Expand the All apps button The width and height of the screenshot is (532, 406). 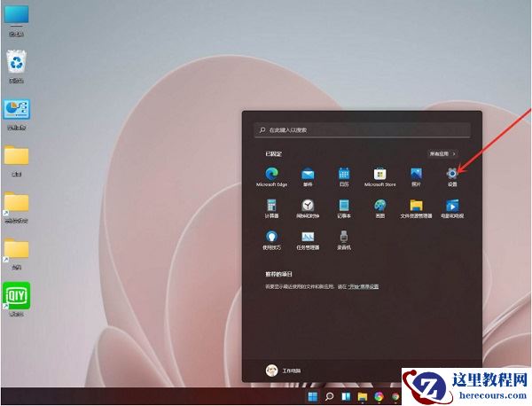(442, 154)
